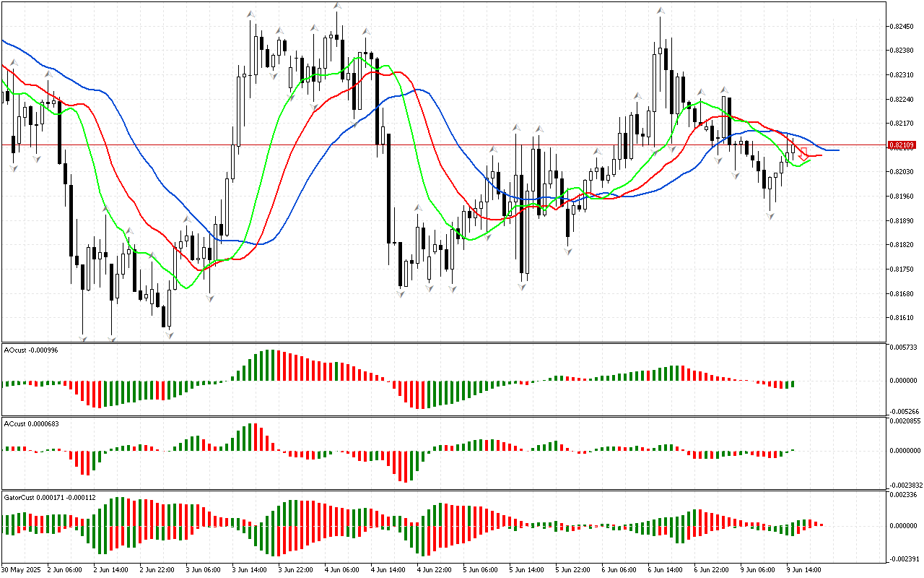
Task: Click the fractal arrow above the 4 Jun 06:00 high
Action: click(x=337, y=7)
